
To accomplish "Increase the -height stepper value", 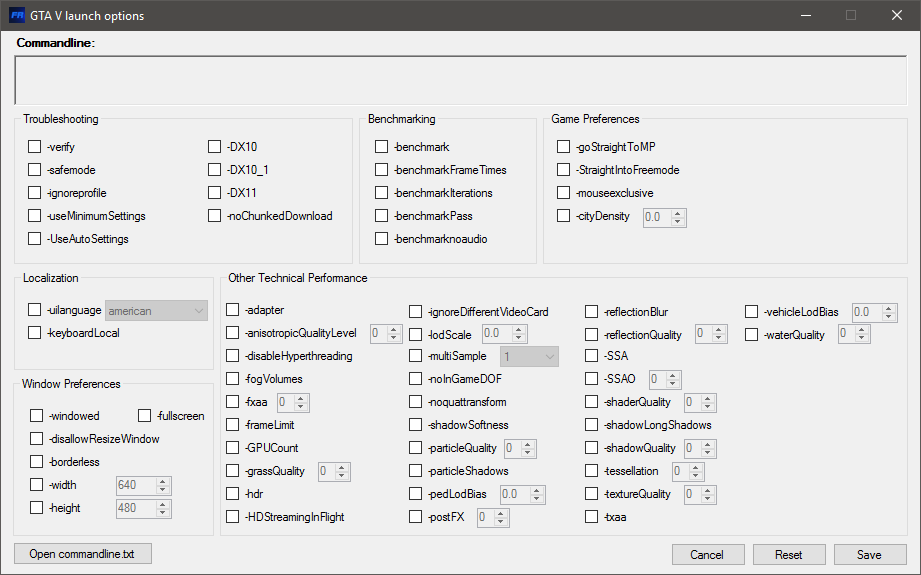I will pyautogui.click(x=164, y=504).
